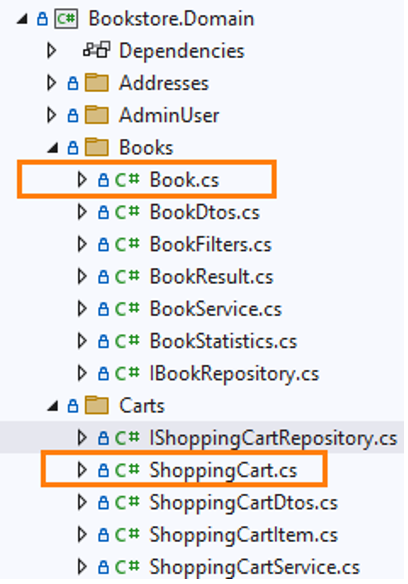This screenshot has height=584, width=408.
Task: Open the IShoppingCartRepository.cs file
Action: (273, 438)
